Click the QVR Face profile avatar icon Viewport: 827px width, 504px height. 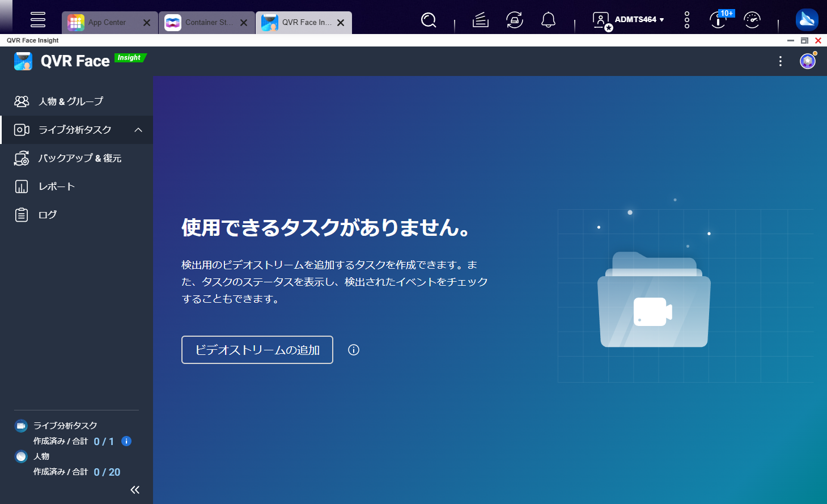808,61
